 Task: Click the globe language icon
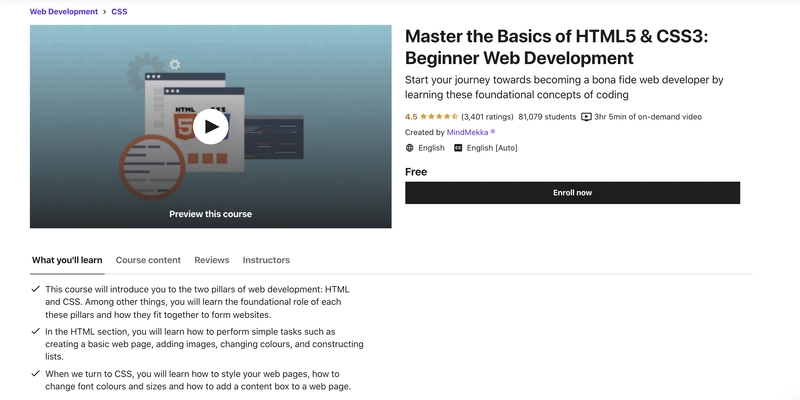(x=409, y=148)
